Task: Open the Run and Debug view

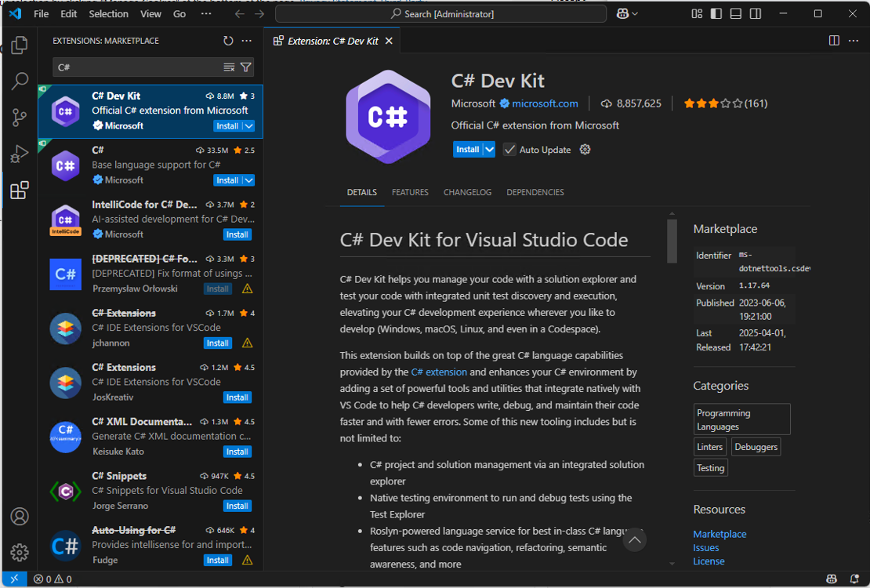Action: click(x=20, y=154)
